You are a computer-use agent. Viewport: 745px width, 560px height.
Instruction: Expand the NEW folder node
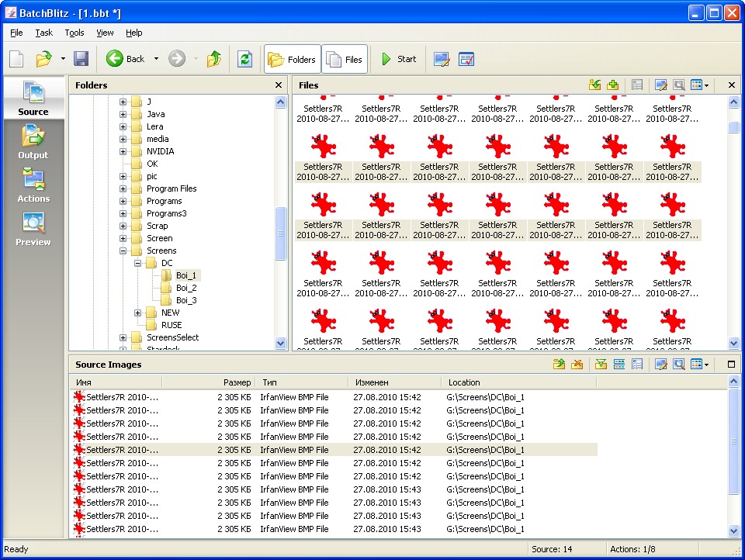(137, 313)
